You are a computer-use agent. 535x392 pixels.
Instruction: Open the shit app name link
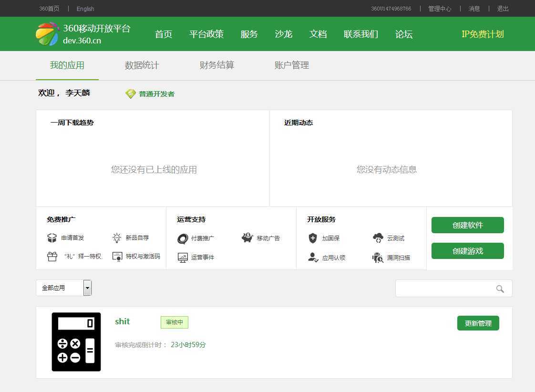(123, 321)
